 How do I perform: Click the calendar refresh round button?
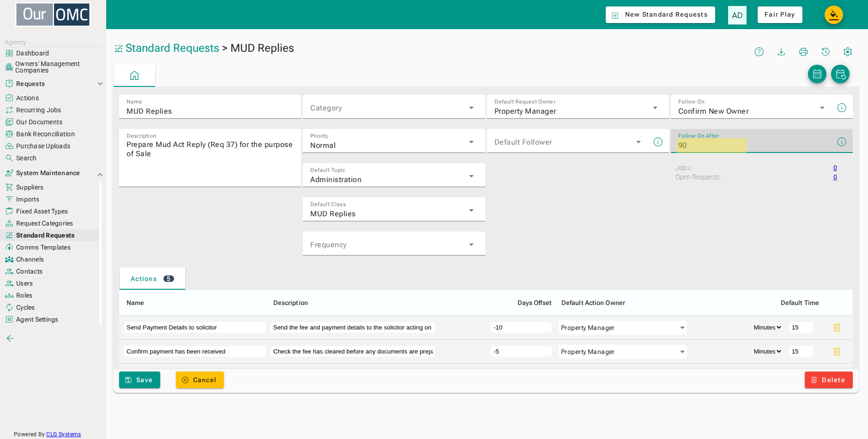(840, 74)
